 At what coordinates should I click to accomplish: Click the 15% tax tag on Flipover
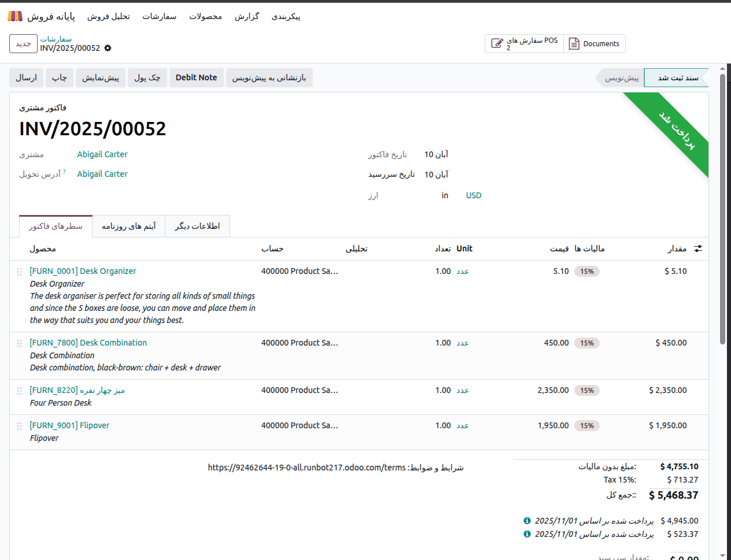coord(586,426)
